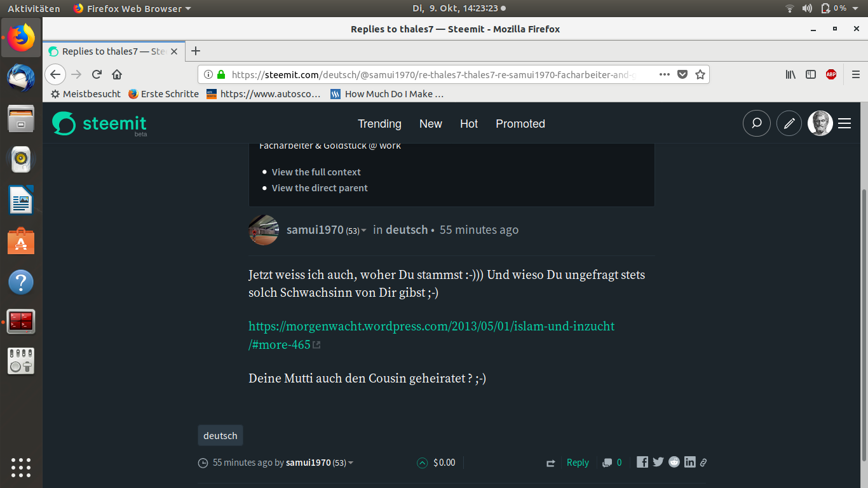Open the Help icon in dock

(x=21, y=282)
